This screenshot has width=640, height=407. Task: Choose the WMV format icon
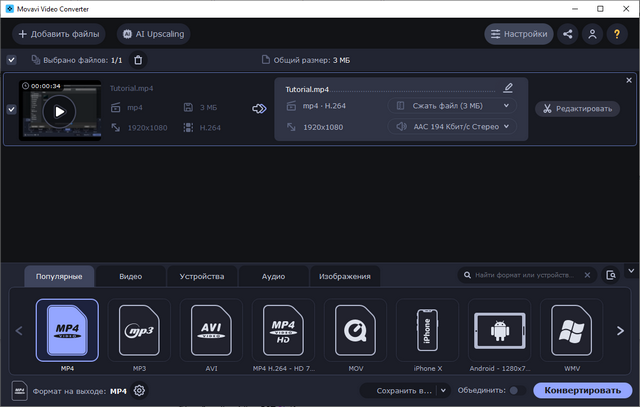[x=571, y=330]
